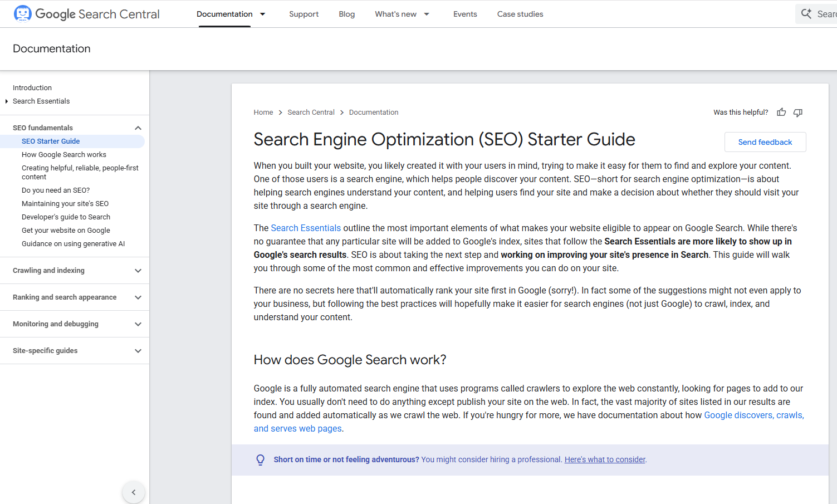
Task: Open Guidance on using generative AI
Action: 73,243
